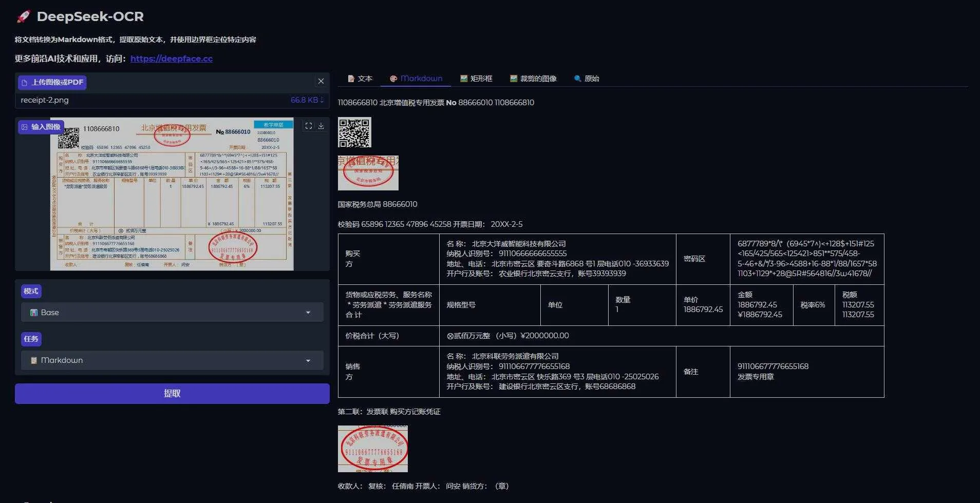Click the picture icon on the 裁剪的图像 tab
Screen dimensions: 980x503
tap(513, 78)
